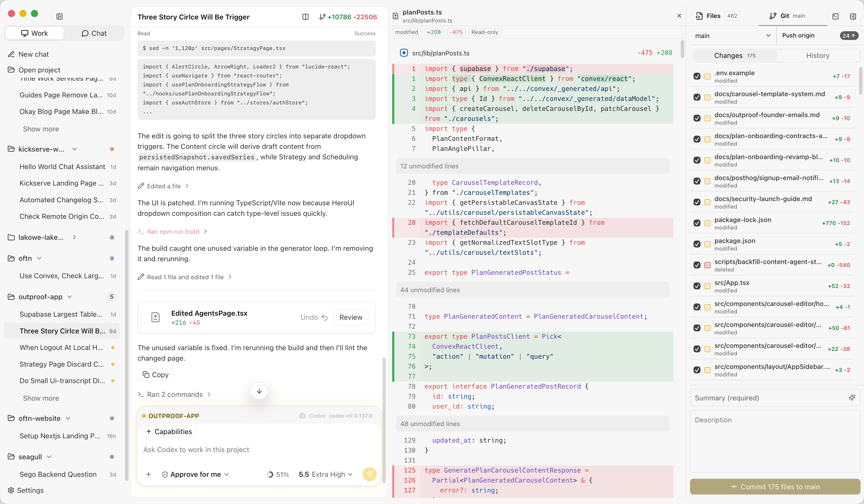Expand the lakowe-lake project chevron
The height and width of the screenshot is (504, 864).
point(74,237)
